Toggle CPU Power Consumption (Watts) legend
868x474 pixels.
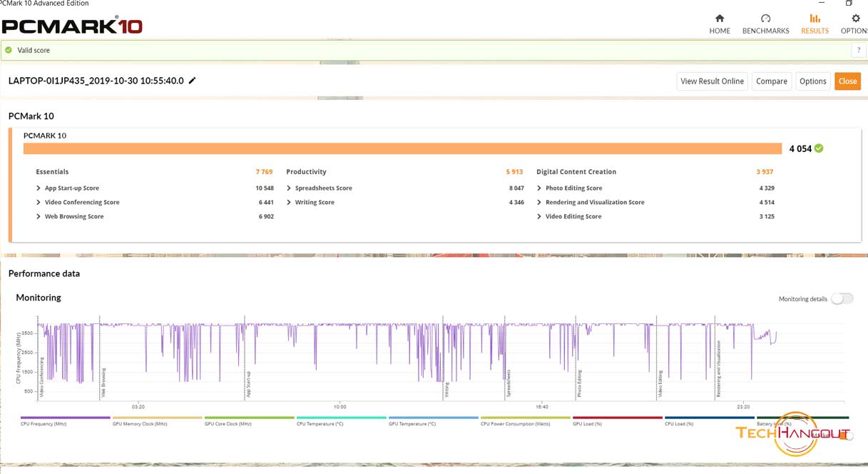526,420
